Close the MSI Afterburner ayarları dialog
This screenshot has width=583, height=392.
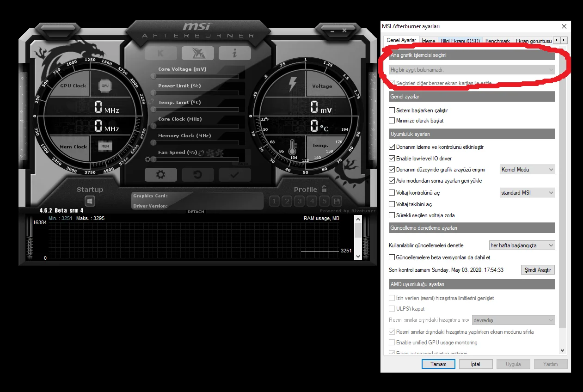(x=564, y=26)
